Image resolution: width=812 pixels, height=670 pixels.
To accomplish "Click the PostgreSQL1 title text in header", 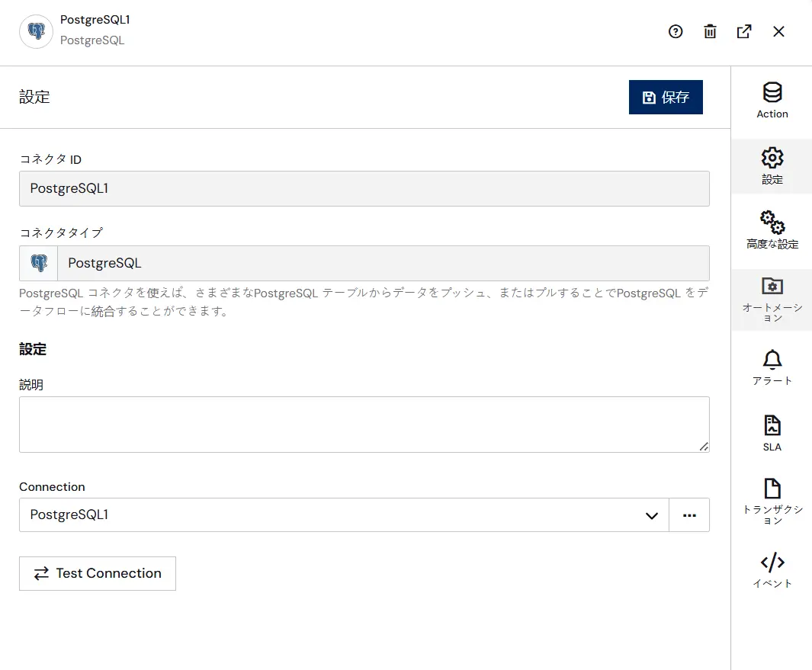I will coord(95,20).
